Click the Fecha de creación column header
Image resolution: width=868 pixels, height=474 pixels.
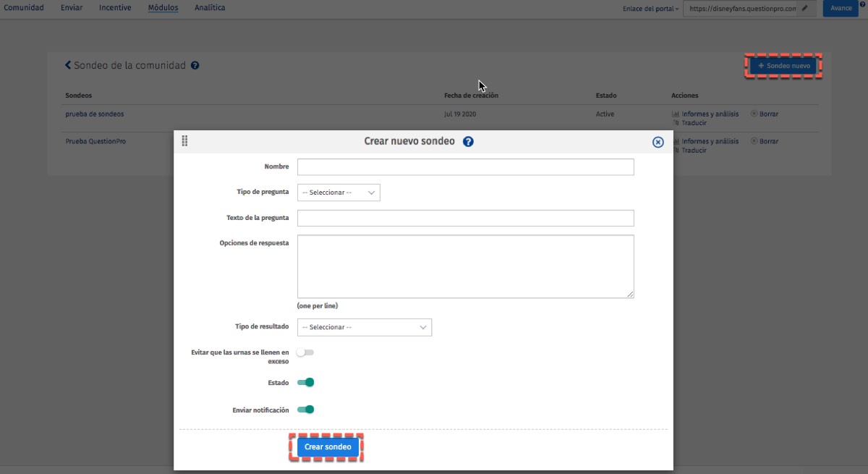[x=471, y=96]
